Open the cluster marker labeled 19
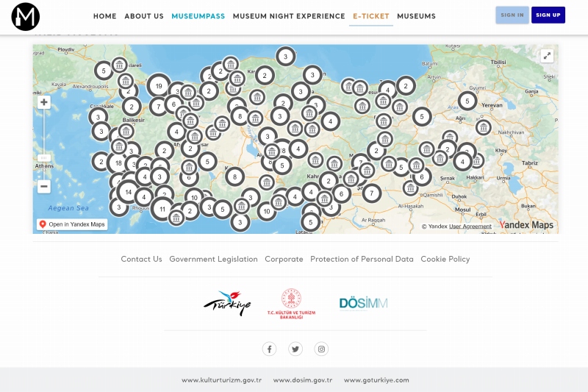The width and height of the screenshot is (588, 392). [x=159, y=86]
